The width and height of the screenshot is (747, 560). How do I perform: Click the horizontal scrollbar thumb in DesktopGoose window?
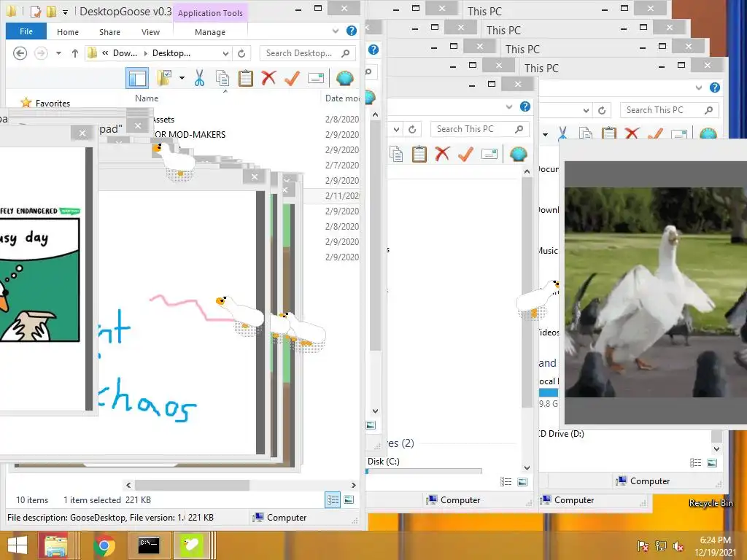192,485
